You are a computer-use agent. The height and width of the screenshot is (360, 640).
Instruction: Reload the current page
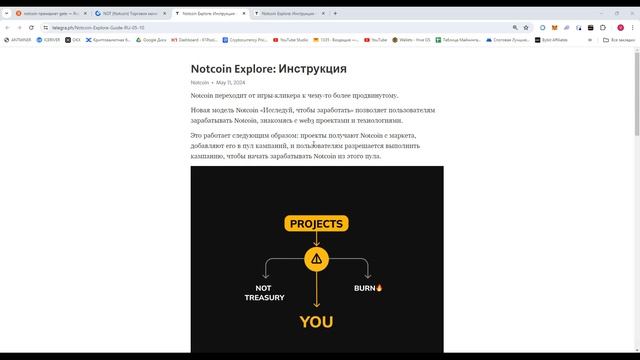tap(31, 28)
